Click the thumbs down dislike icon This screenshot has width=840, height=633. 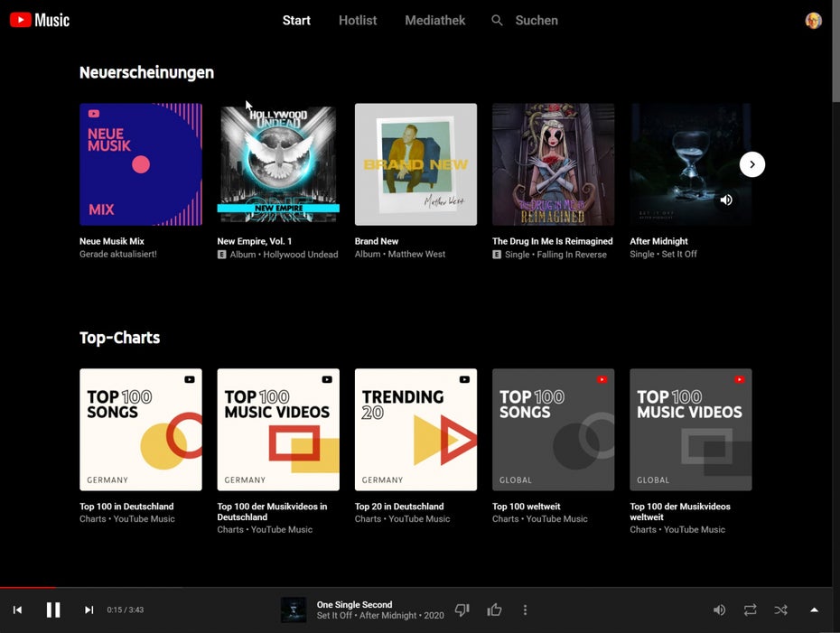(462, 610)
